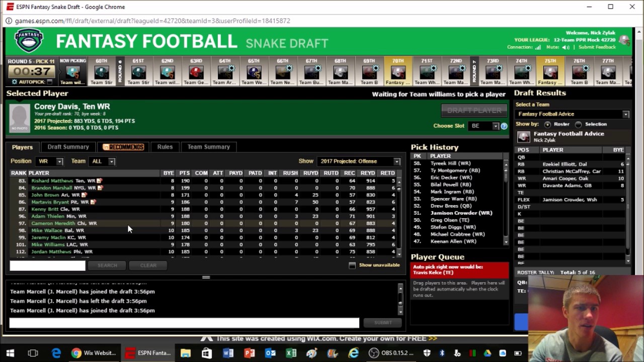
Task: Click the chat log scrollbar
Action: coord(400,298)
